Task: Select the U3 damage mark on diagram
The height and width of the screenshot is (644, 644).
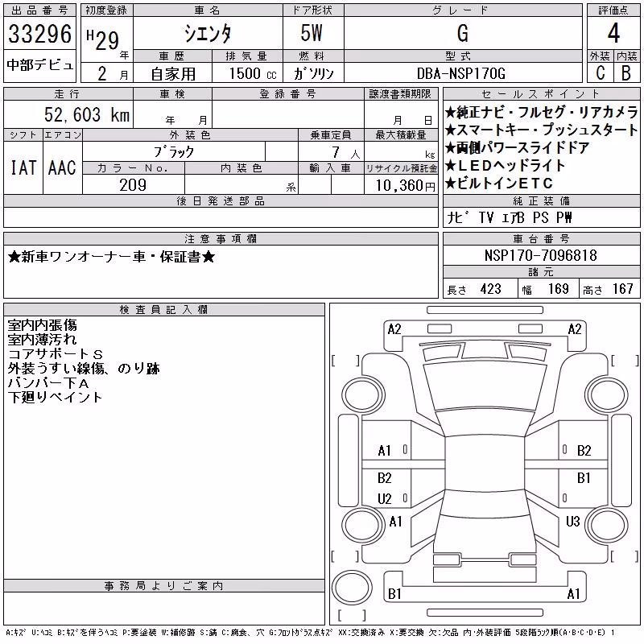Action: pos(572,522)
